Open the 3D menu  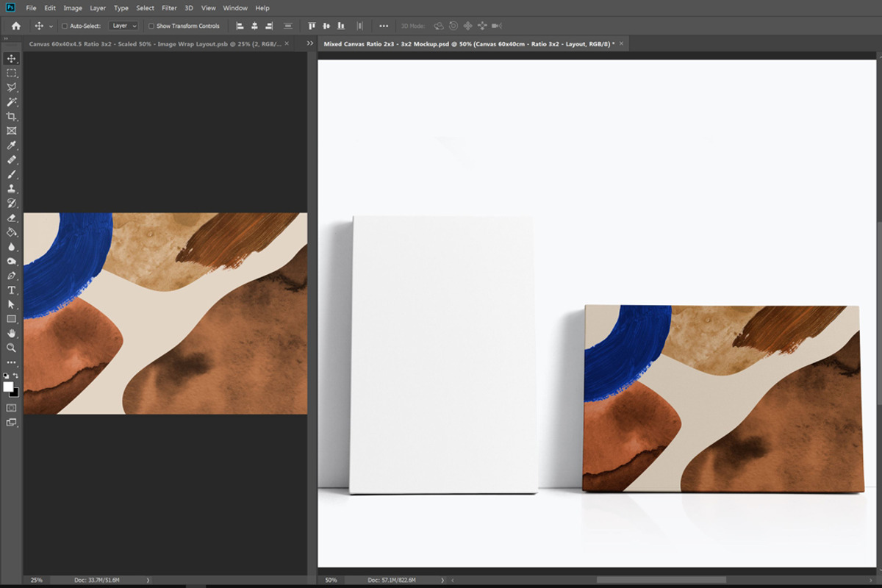[189, 8]
